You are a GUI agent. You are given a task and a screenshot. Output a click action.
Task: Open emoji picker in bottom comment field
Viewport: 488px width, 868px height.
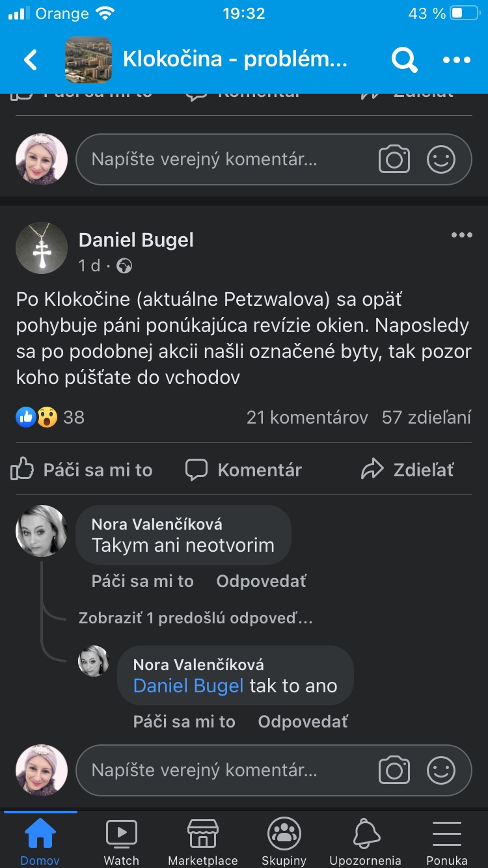point(441,770)
